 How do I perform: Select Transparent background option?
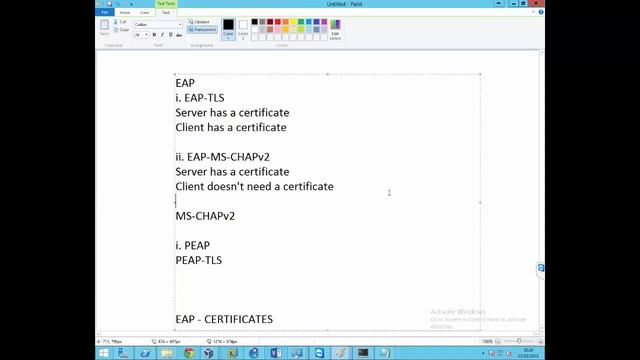pos(202,29)
